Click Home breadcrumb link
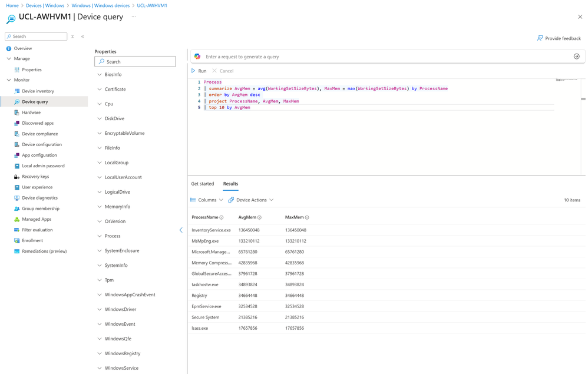588x374 pixels. [x=12, y=6]
